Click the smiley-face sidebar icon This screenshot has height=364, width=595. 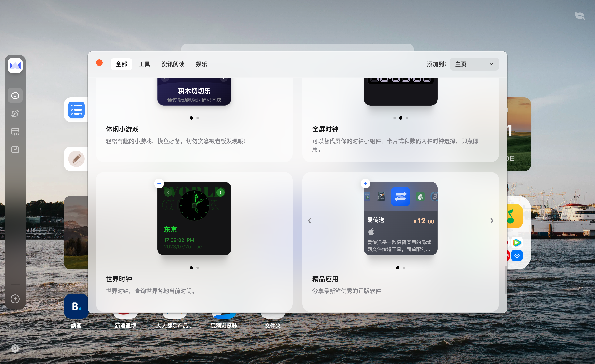[x=15, y=149]
